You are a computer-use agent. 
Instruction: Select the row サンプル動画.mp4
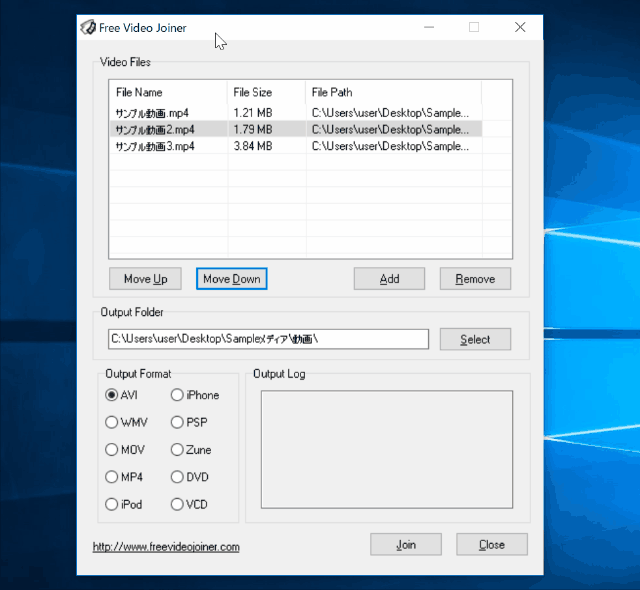296,113
